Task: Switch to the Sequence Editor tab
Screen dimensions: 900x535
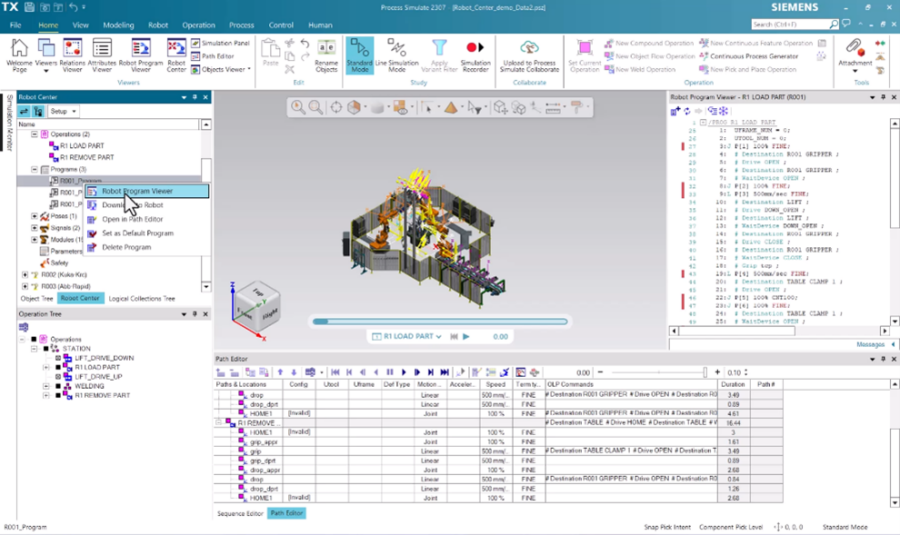Action: (x=240, y=513)
